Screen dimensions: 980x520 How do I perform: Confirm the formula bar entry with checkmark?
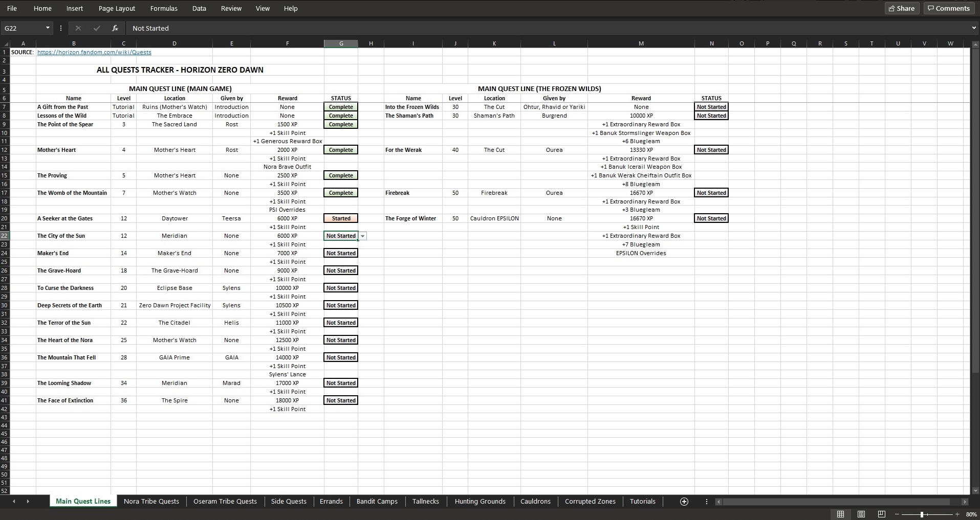[x=97, y=28]
